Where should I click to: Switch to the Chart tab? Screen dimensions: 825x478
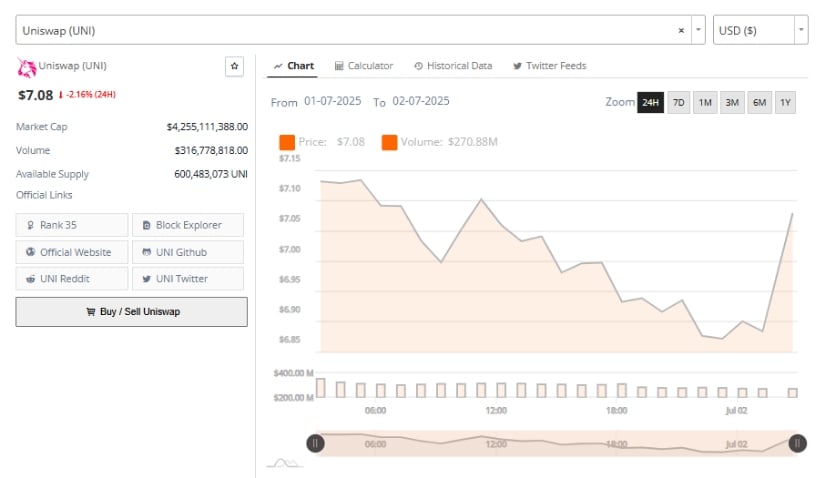[293, 66]
